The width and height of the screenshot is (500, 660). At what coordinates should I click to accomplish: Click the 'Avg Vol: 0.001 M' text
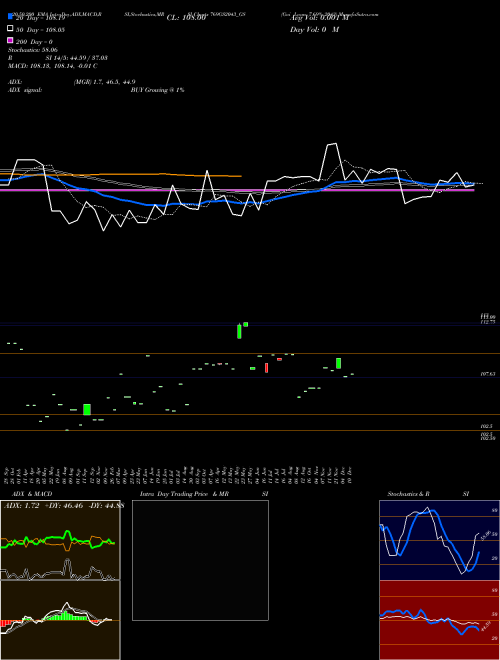coord(320,18)
